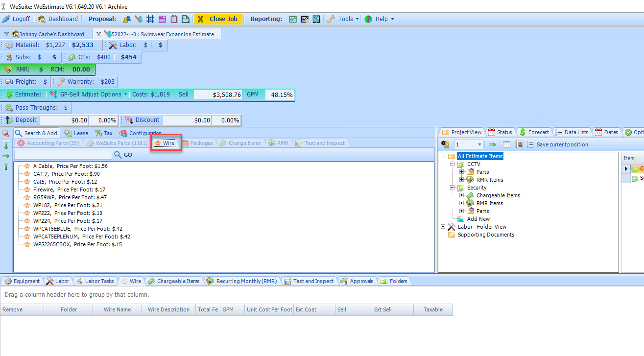Click the Close Job button

click(x=218, y=19)
